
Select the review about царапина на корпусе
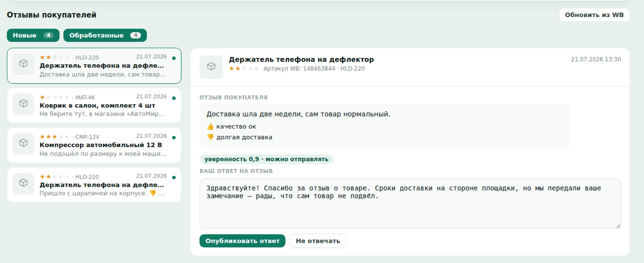(94, 185)
